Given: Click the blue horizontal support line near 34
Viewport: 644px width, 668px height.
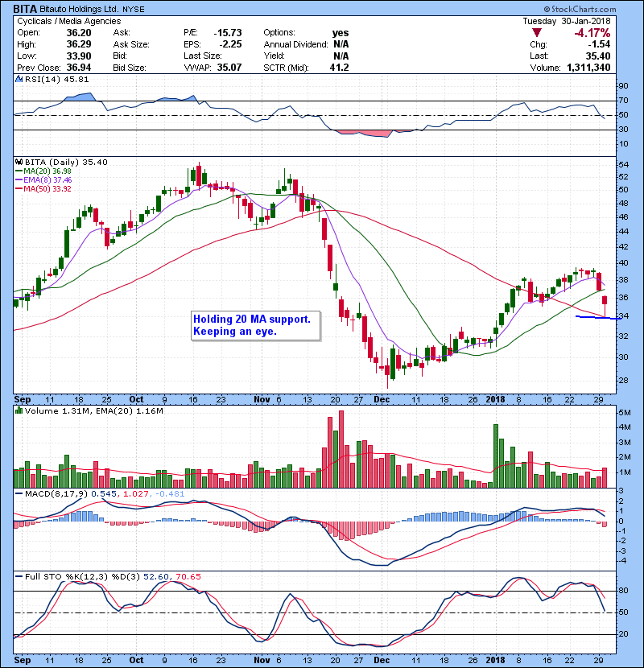Looking at the screenshot, I should click(x=597, y=317).
